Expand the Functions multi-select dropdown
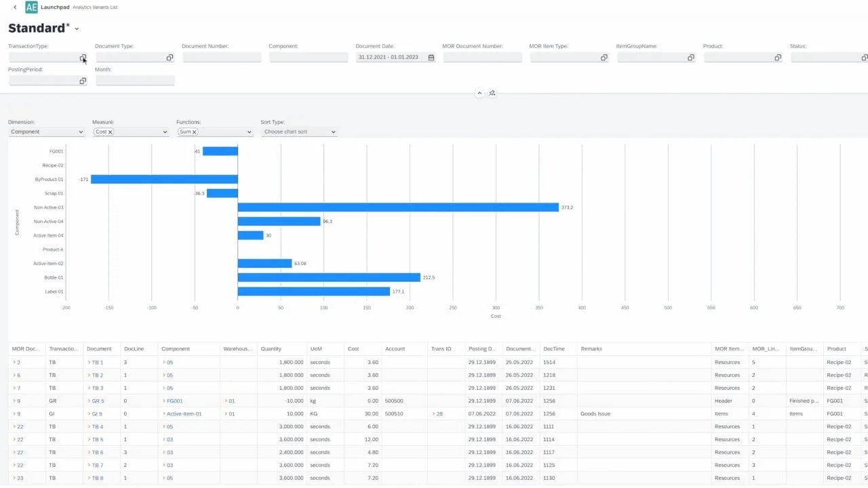This screenshot has width=868, height=488. coord(249,132)
